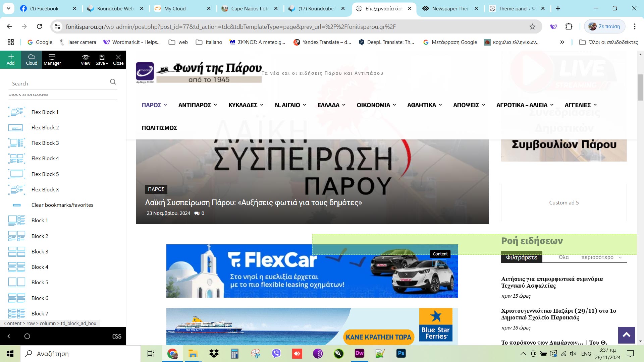Click the View eye icon
This screenshot has height=362, width=644.
click(86, 59)
